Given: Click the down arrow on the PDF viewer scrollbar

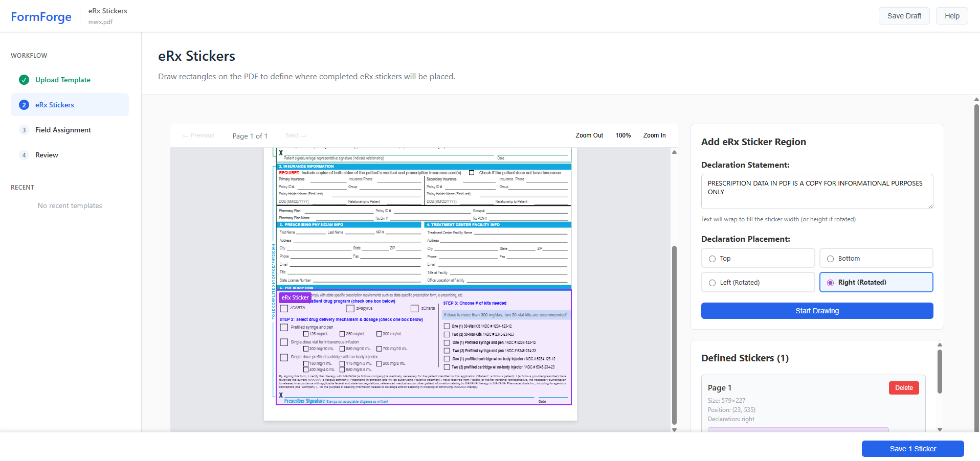Looking at the screenshot, I should tap(674, 431).
